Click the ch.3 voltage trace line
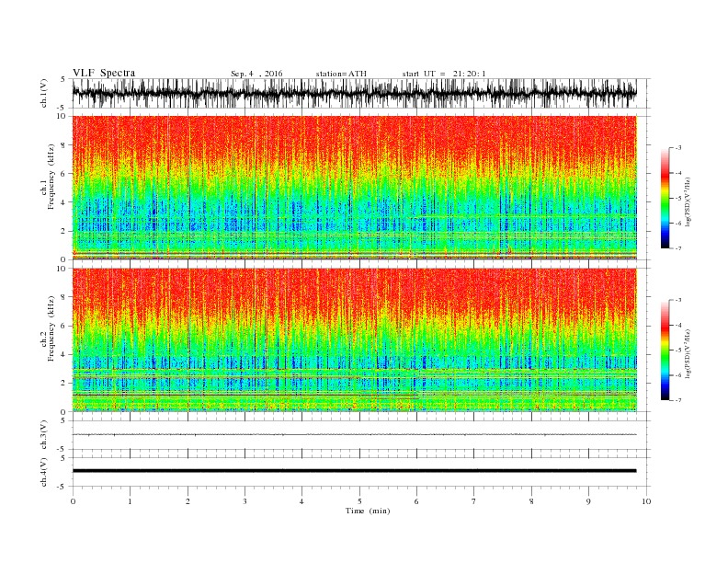 click(x=355, y=434)
